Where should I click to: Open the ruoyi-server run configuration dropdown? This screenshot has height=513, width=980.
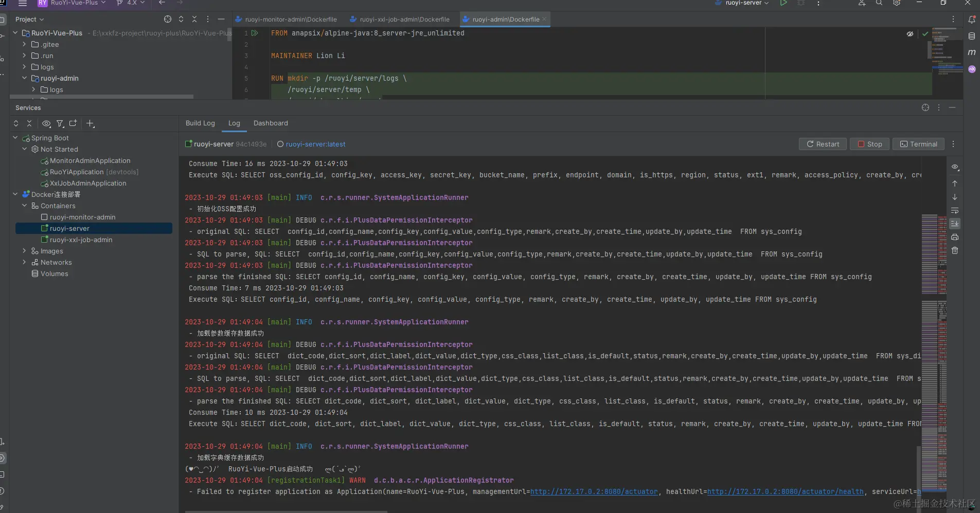742,3
